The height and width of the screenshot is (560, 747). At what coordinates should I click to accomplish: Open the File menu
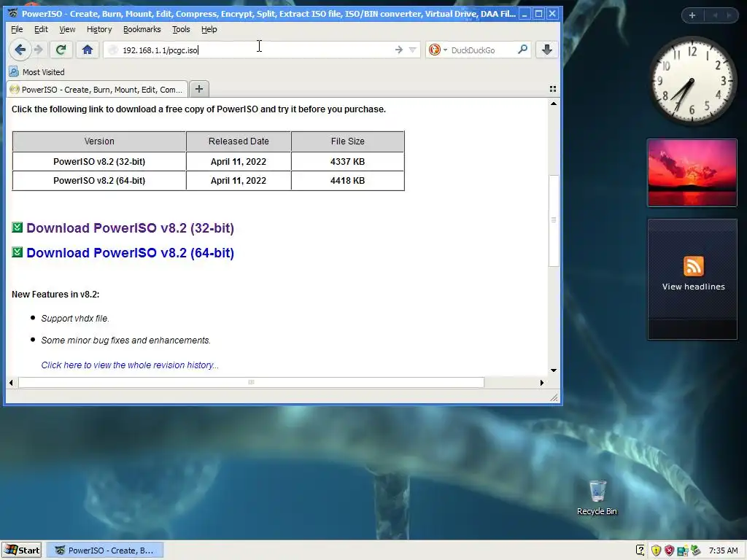coord(17,29)
